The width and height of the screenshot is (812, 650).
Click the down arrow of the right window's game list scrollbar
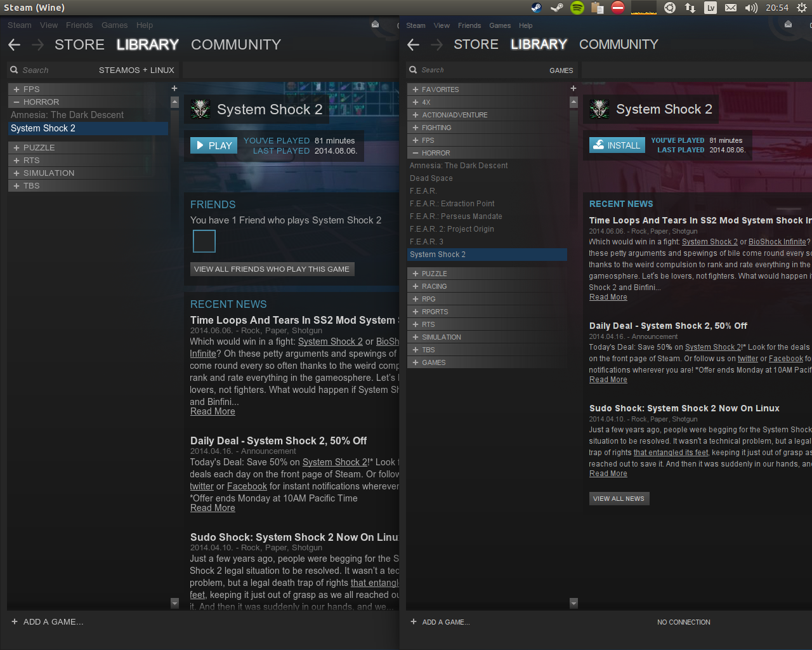(x=573, y=603)
